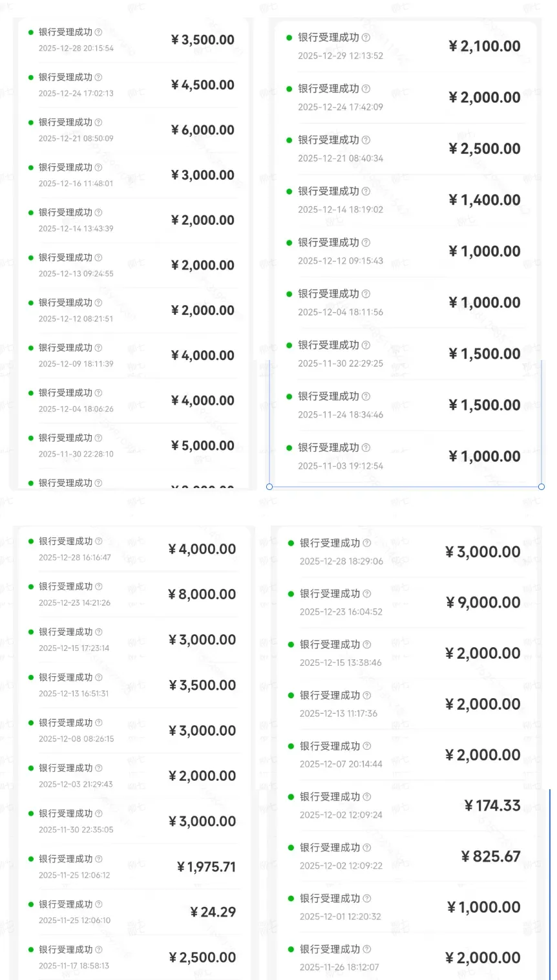The height and width of the screenshot is (980, 557).
Task: Click question mark icon on ¥24.29 row
Action: [99, 904]
